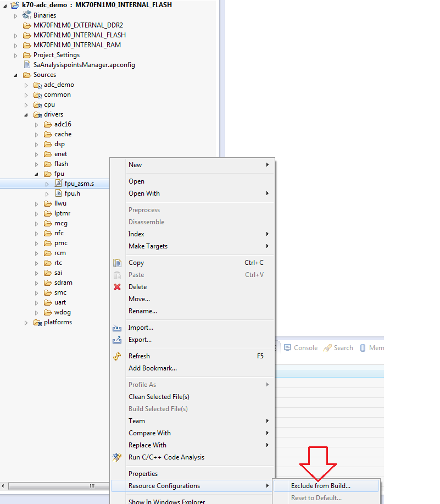The image size is (440, 504).
Task: Click the Memory tab icon
Action: coord(363,348)
